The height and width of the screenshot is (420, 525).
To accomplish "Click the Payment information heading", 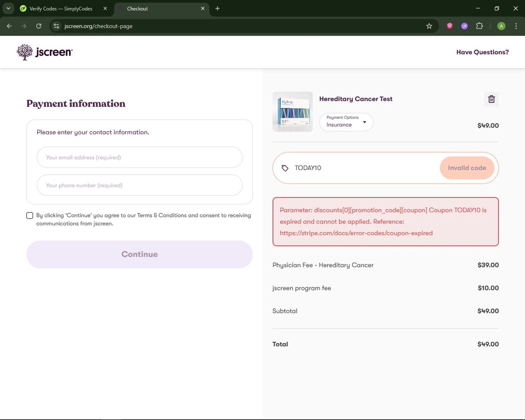I will point(76,104).
